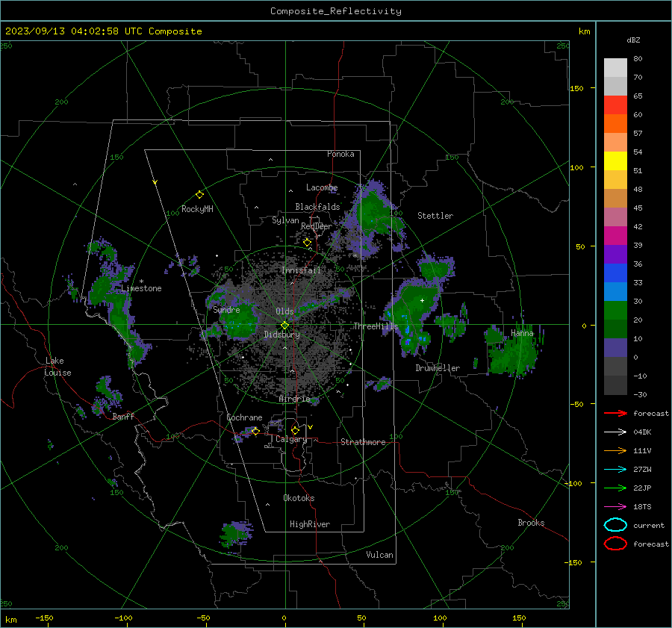The image size is (672, 628).
Task: Pick the bright green 20-30 dBZ swatch
Action: click(x=615, y=310)
